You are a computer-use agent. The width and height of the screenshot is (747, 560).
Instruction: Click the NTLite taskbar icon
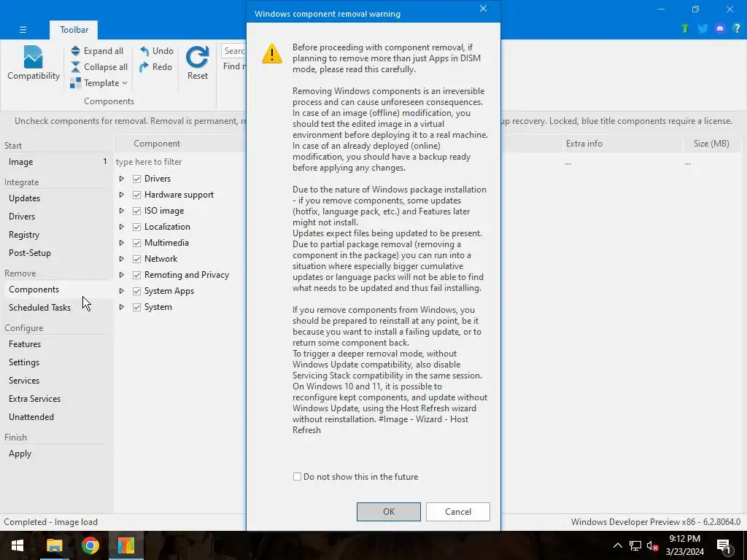(126, 545)
